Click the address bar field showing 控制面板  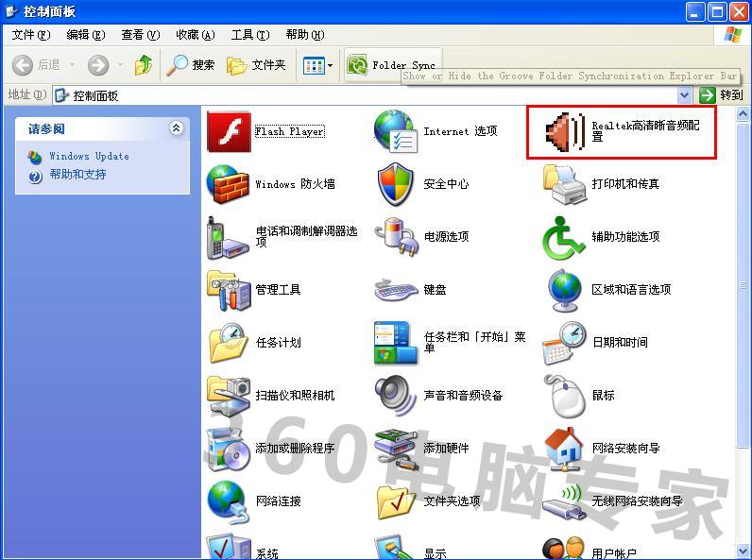coord(368,95)
